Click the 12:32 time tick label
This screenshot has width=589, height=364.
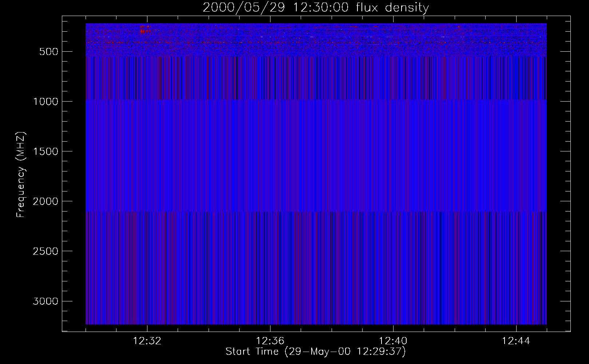click(147, 341)
